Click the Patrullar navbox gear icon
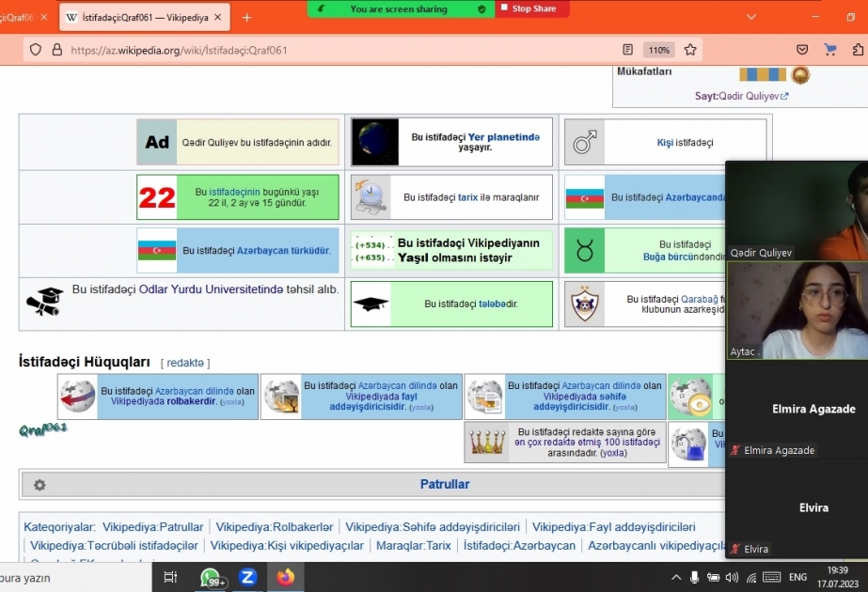 coord(39,485)
